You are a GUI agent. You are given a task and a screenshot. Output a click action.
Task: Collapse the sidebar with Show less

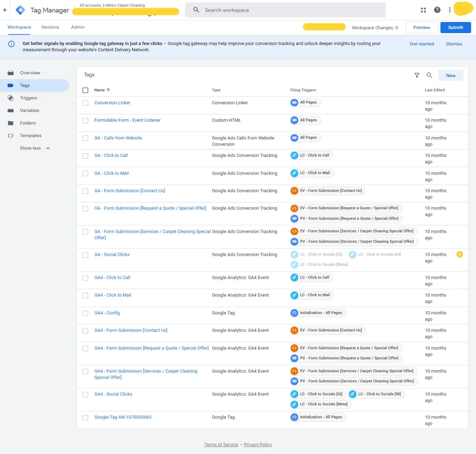point(35,148)
